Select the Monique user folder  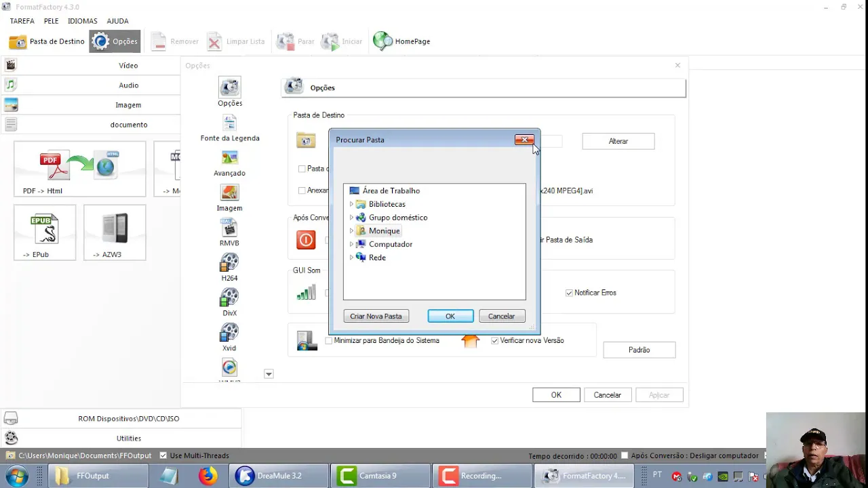click(384, 231)
